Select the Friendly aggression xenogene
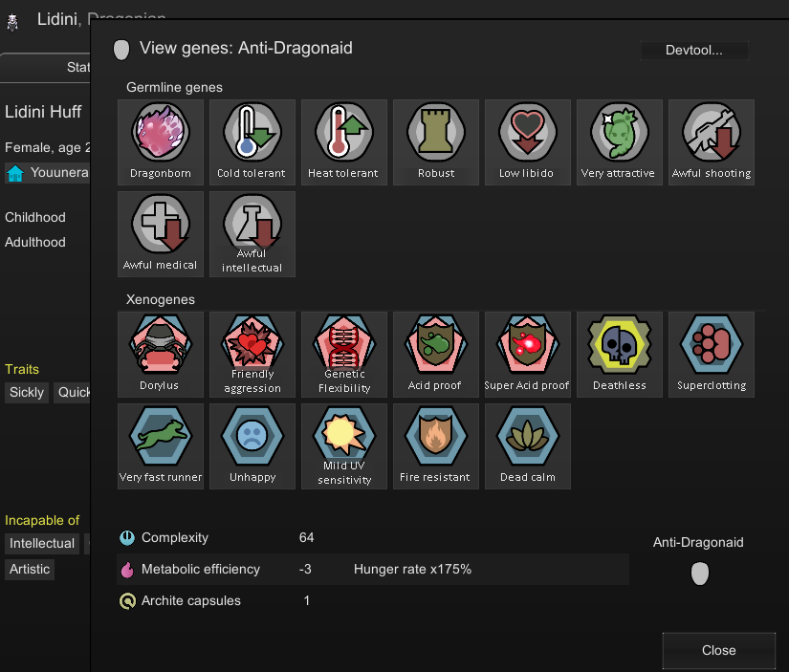 [x=252, y=355]
